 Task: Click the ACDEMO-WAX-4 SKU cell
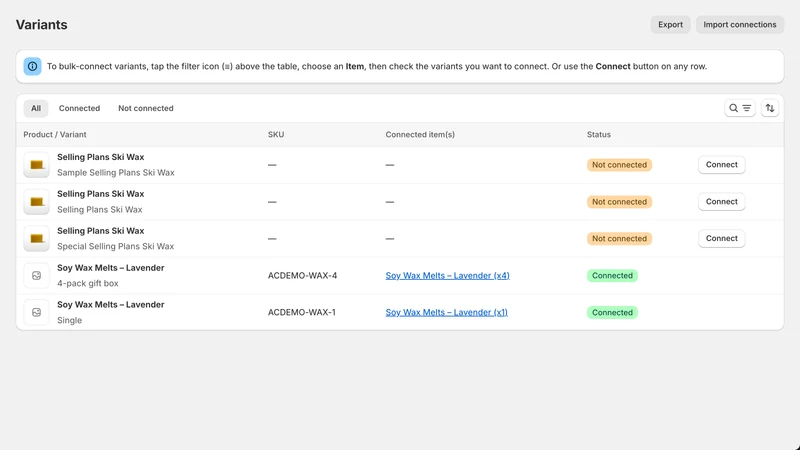point(302,276)
